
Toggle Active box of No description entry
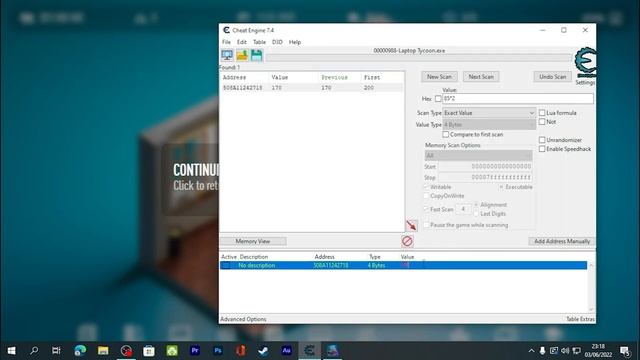[x=225, y=265]
